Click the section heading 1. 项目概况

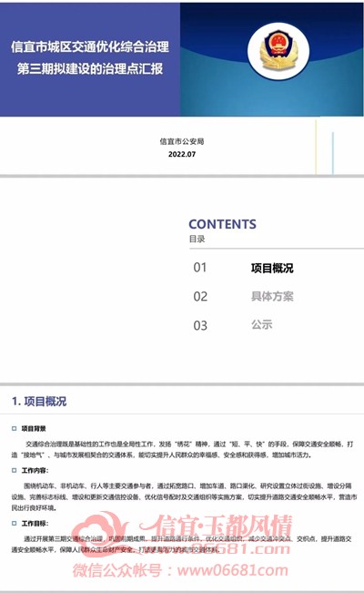click(x=39, y=402)
